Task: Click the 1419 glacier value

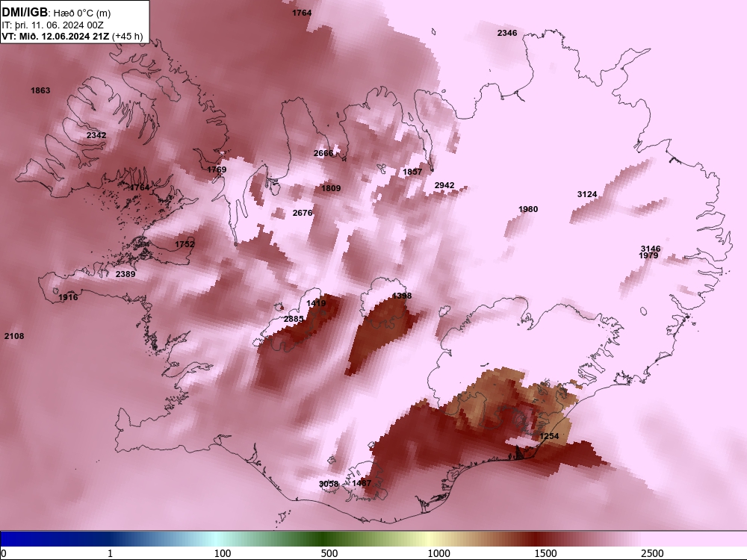Action: point(316,303)
